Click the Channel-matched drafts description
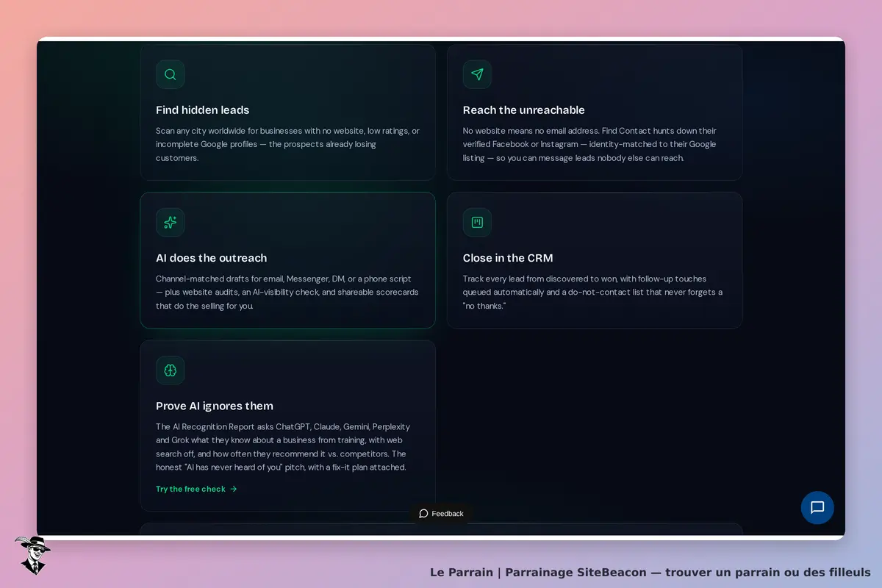 click(287, 293)
